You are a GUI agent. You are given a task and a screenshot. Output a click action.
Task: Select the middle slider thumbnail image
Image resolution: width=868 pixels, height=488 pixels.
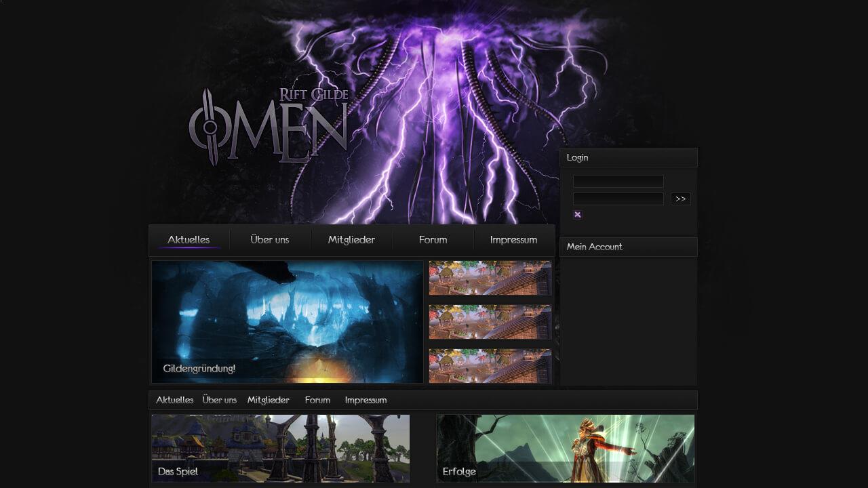tap(490, 322)
